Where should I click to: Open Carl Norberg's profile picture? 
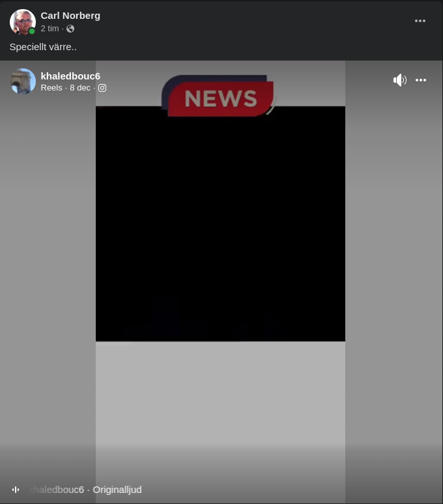22,21
